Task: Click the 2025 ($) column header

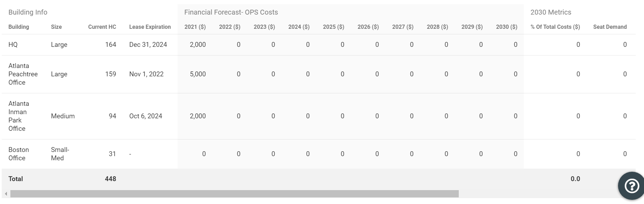Action: coord(333,27)
